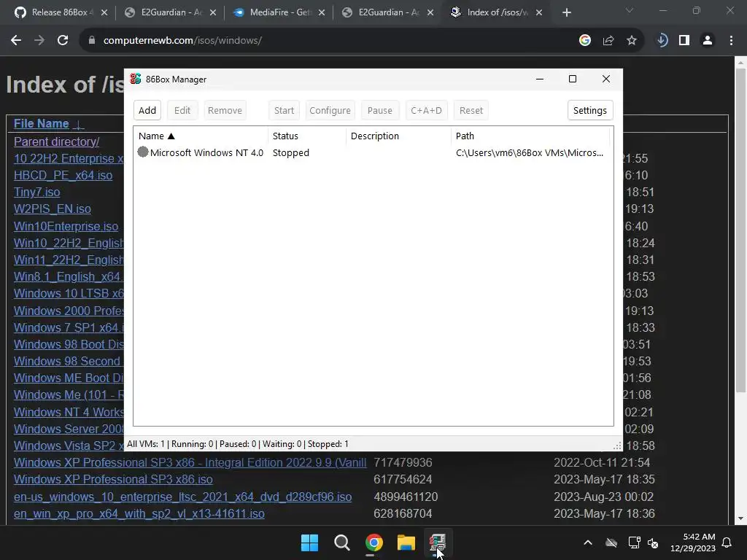
Task: Show hidden system tray icons chevron
Action: [x=588, y=542]
